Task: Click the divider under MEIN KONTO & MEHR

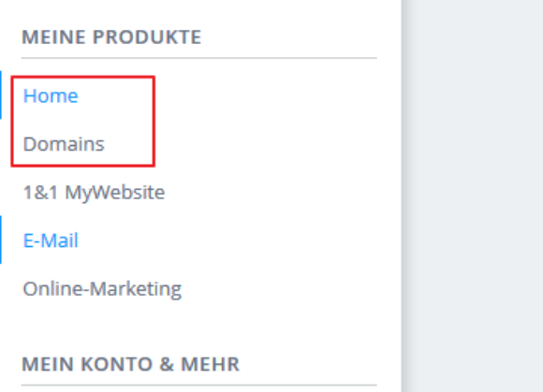Action: pos(199,385)
